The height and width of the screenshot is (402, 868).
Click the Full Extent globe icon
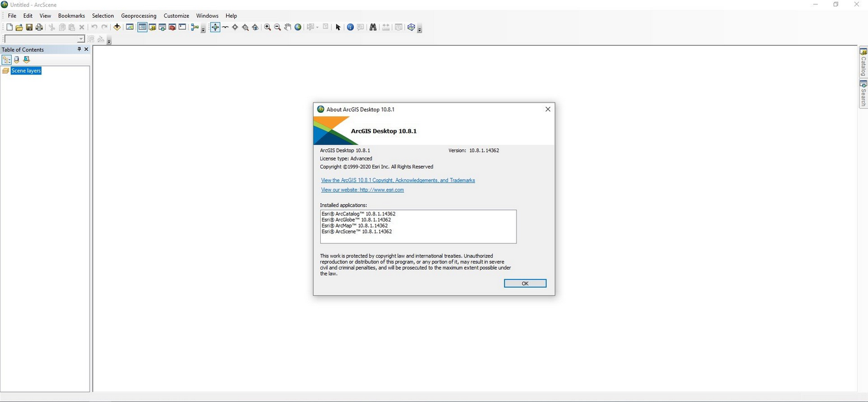298,27
